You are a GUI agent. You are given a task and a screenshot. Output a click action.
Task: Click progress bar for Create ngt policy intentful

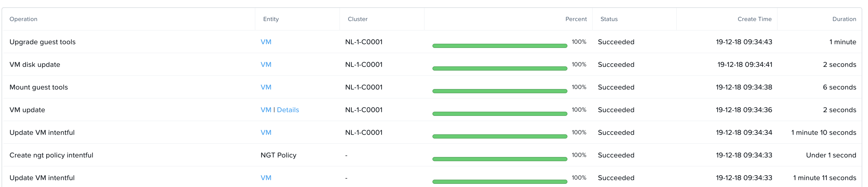point(500,159)
